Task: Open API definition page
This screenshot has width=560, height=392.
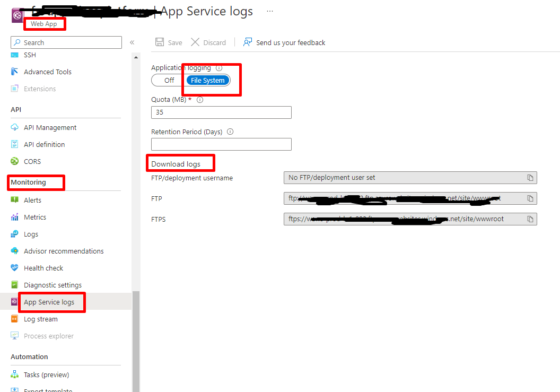Action: 45,144
